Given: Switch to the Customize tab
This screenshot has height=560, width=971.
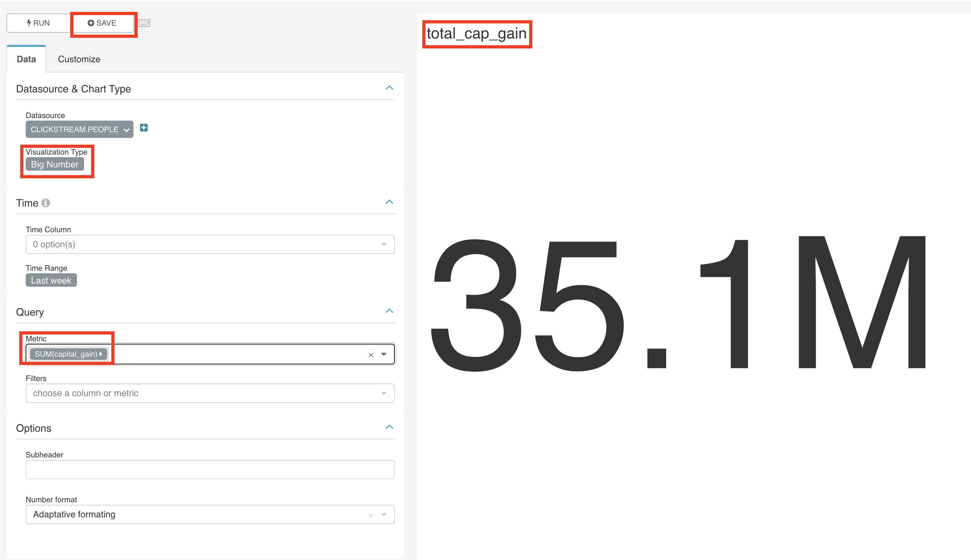Looking at the screenshot, I should (x=78, y=59).
